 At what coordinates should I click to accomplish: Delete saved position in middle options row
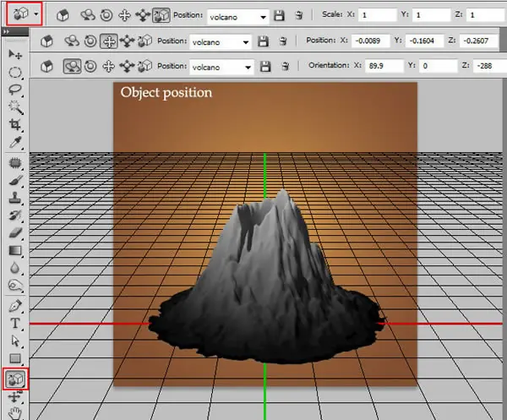click(x=283, y=41)
